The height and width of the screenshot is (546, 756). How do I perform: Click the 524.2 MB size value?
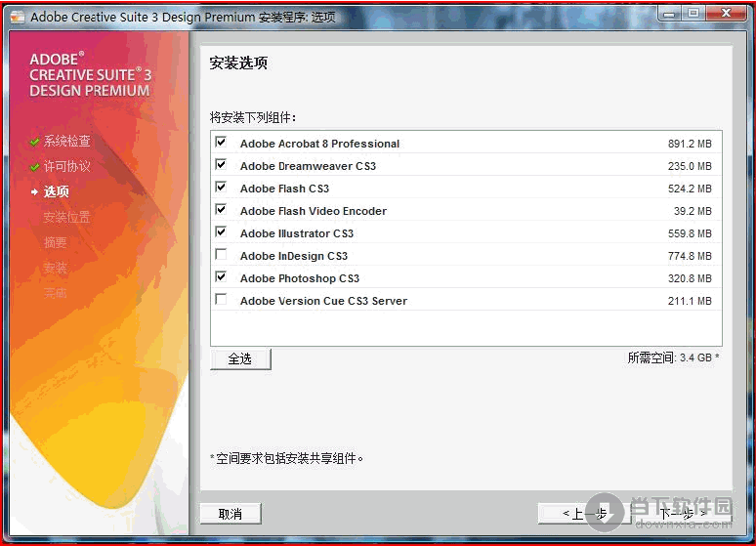tap(690, 189)
